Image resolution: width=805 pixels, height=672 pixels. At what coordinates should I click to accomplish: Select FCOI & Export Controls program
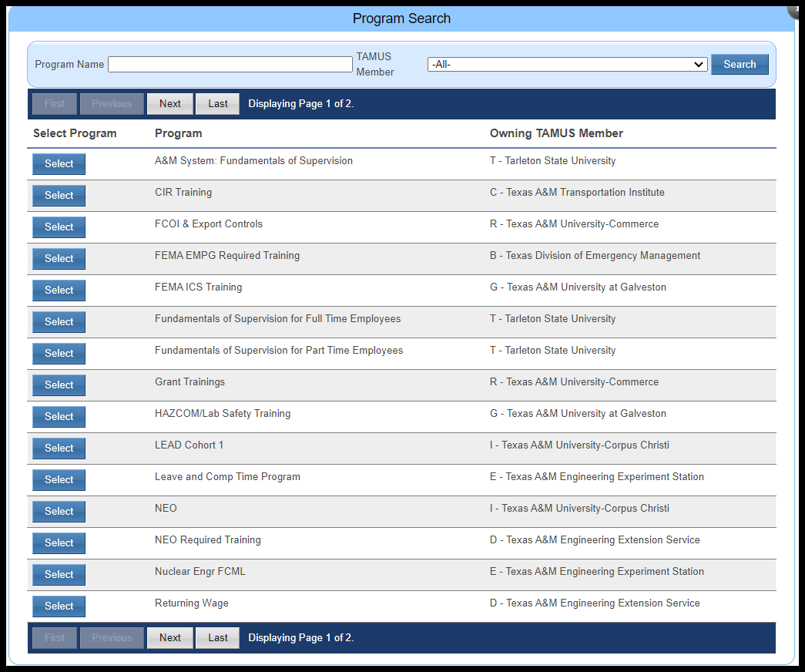(59, 227)
